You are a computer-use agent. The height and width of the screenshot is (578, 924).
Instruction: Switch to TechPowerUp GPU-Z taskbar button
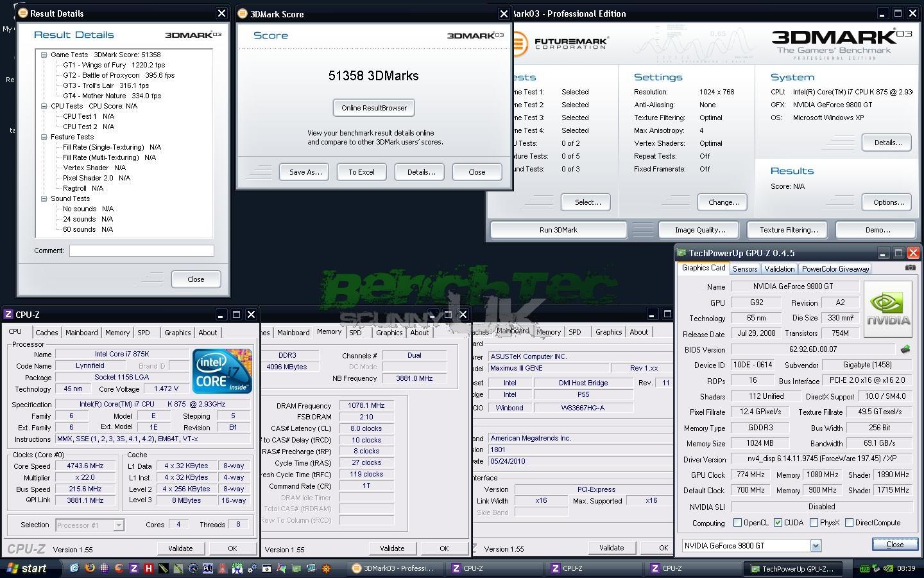coord(792,568)
